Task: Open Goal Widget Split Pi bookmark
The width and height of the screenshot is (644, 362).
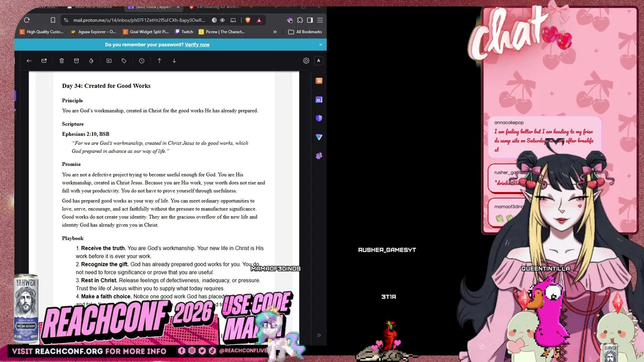Action: [x=146, y=32]
